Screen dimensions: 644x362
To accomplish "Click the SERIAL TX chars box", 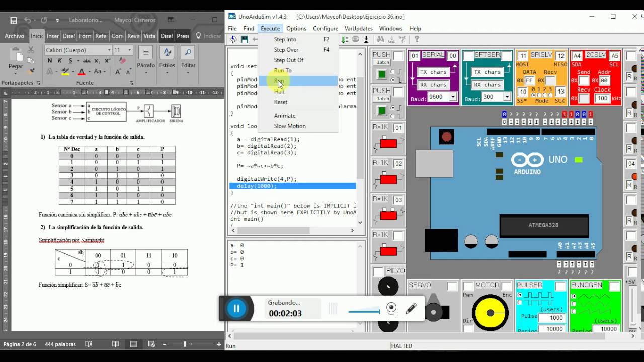I will [x=433, y=72].
